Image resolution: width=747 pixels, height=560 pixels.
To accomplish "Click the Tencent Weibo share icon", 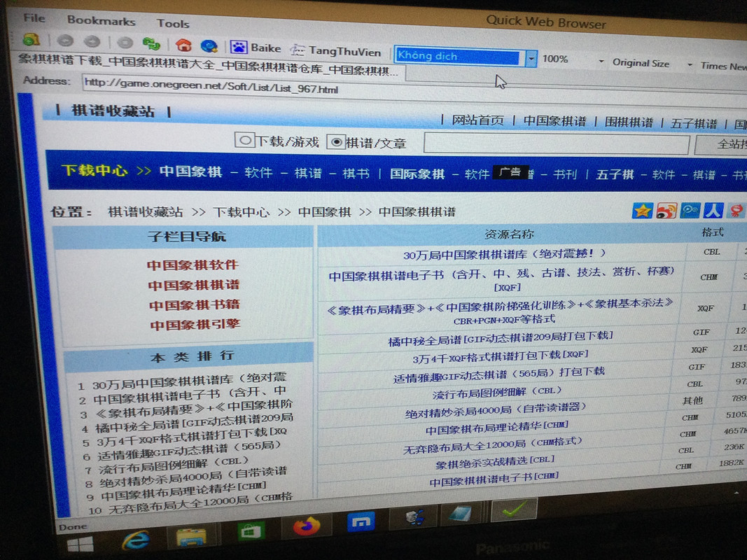I will click(690, 211).
